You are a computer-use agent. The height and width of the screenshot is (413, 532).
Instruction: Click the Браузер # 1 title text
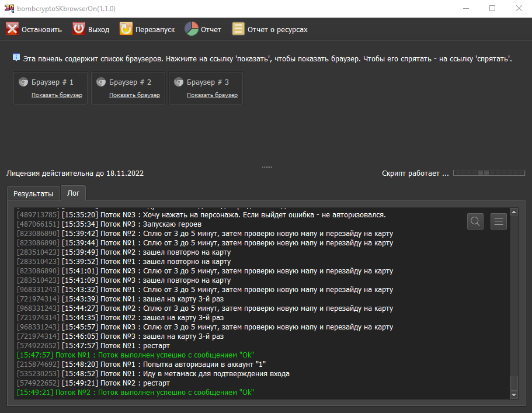52,82
